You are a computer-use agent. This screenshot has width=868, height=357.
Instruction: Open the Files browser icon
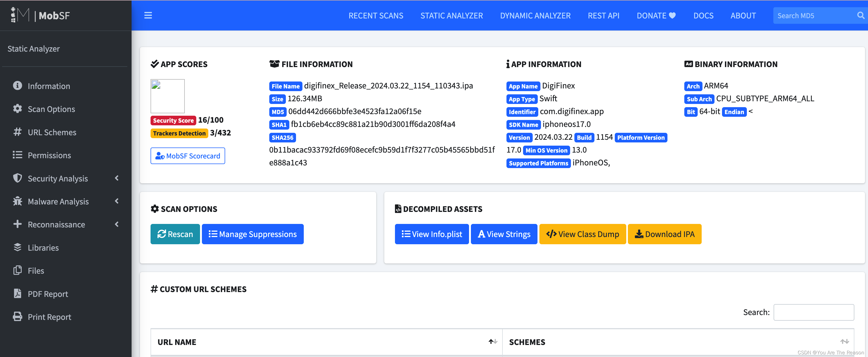(x=18, y=270)
